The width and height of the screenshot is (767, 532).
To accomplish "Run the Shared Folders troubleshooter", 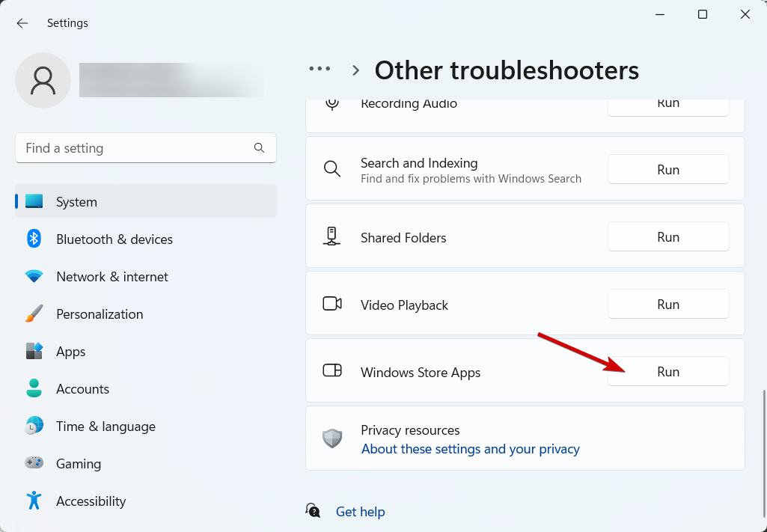I will tap(668, 236).
